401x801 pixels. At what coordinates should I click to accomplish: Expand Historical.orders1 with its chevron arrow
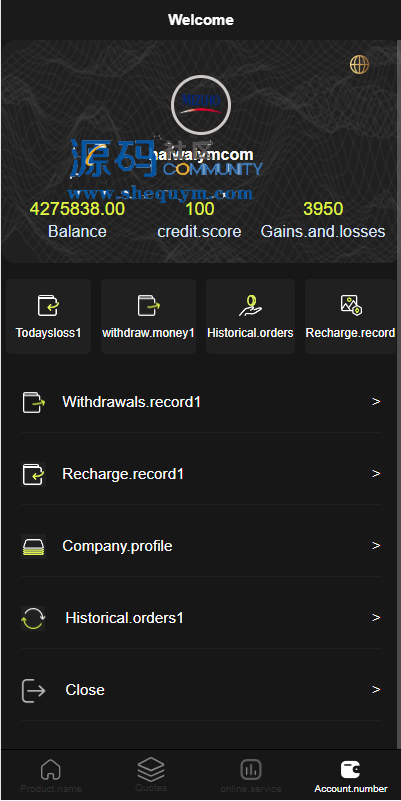click(x=376, y=618)
